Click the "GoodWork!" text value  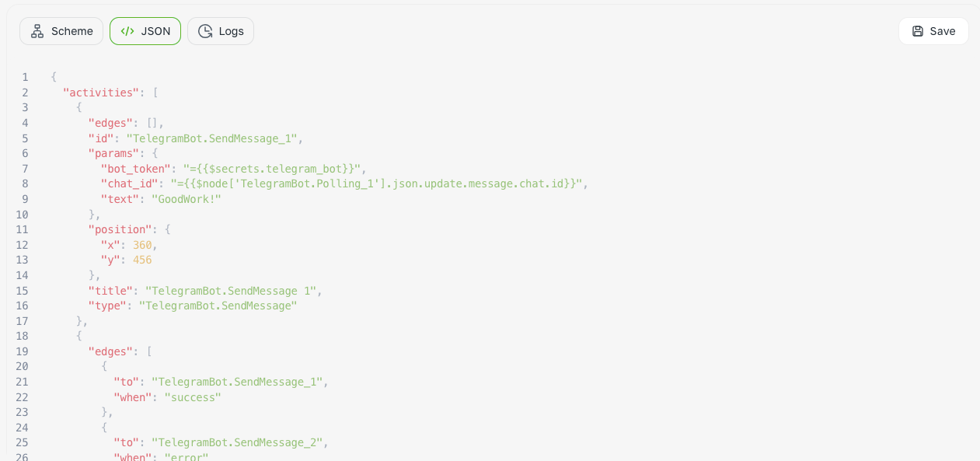pos(187,199)
